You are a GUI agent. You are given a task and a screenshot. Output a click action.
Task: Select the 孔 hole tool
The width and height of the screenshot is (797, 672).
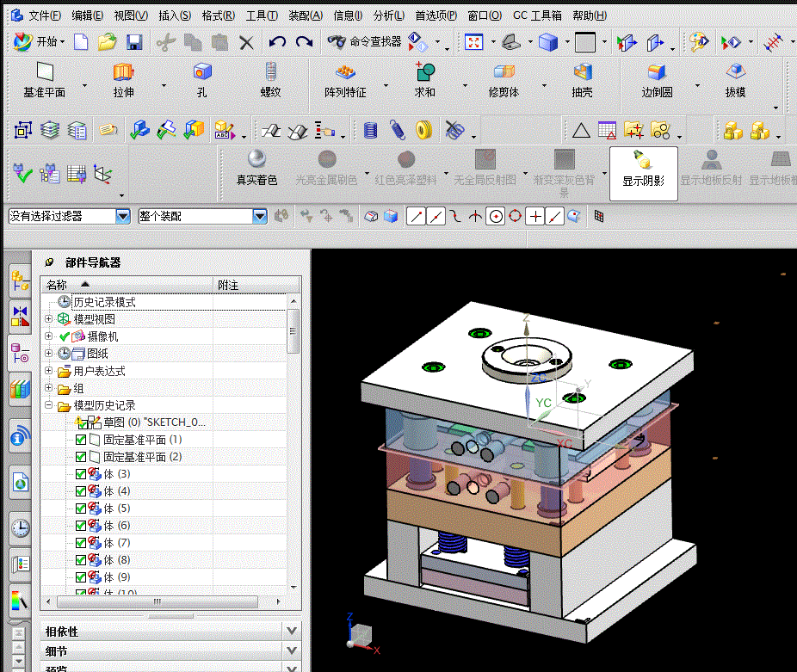(x=202, y=80)
